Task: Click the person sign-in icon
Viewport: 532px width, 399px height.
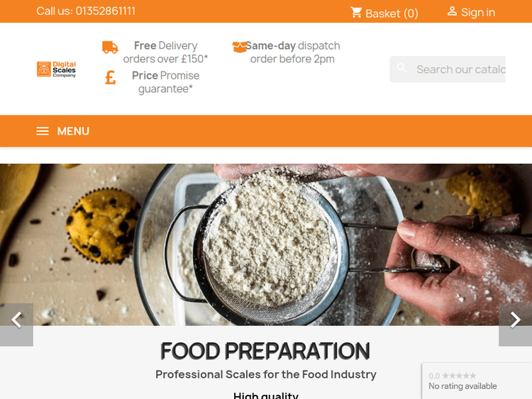Action: click(452, 11)
